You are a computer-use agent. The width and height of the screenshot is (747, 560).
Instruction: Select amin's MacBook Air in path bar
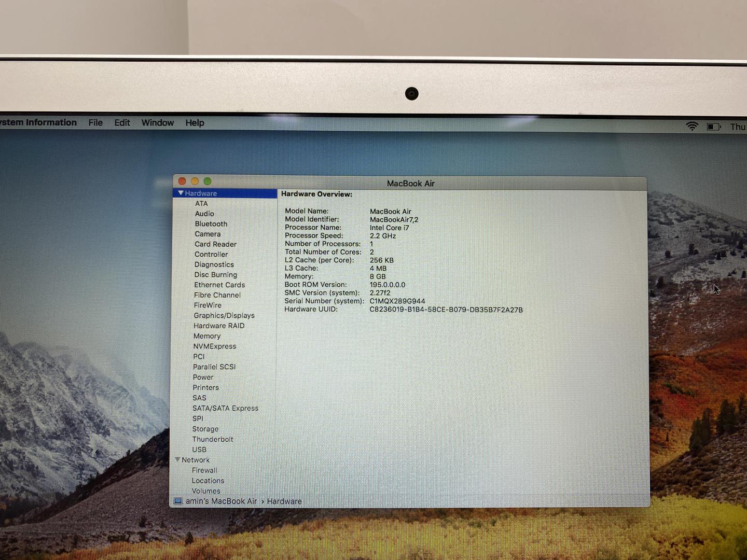[221, 501]
